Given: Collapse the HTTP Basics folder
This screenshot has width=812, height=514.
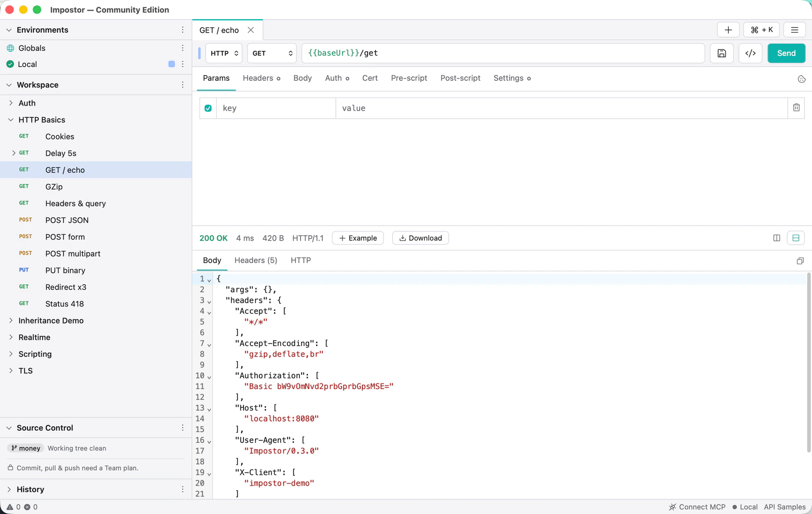Looking at the screenshot, I should click(x=11, y=120).
